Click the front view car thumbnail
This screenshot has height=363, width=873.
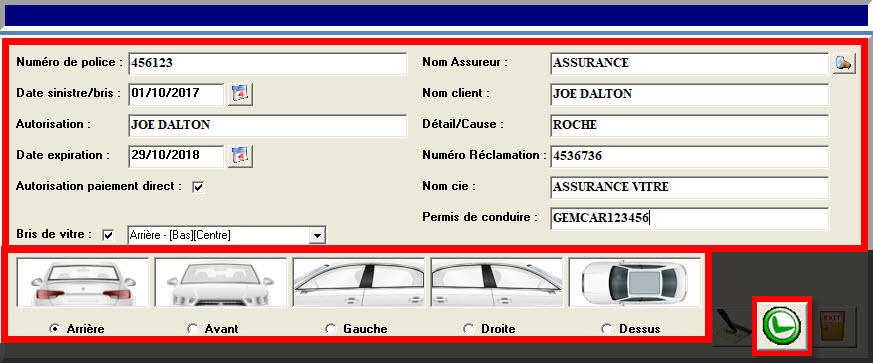220,282
